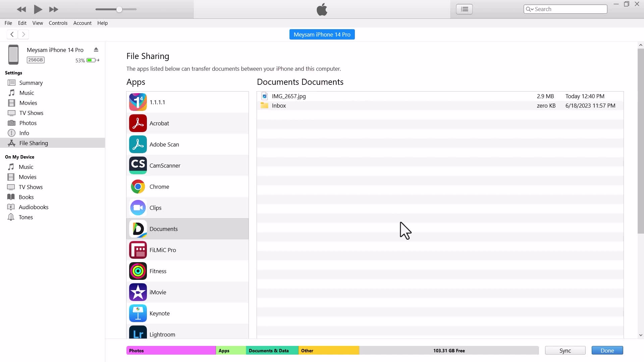Open Movies under Settings
Screen dimensions: 644x362
coord(52,103)
